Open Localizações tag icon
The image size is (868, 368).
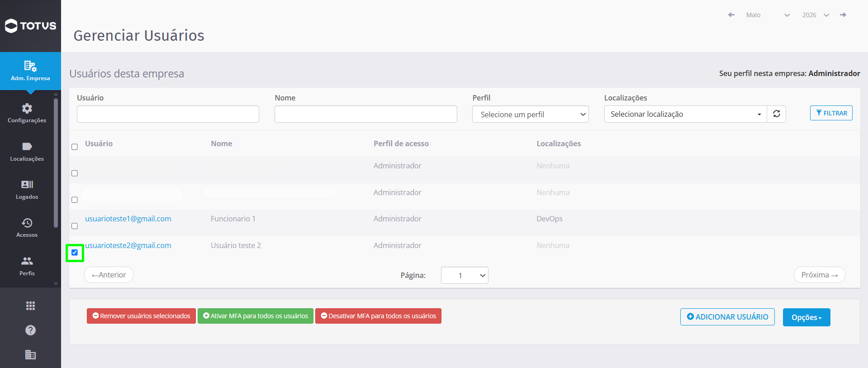click(x=27, y=146)
